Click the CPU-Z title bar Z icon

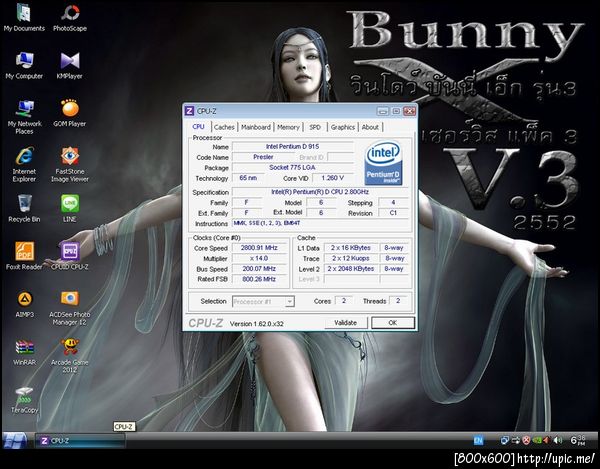click(x=189, y=111)
